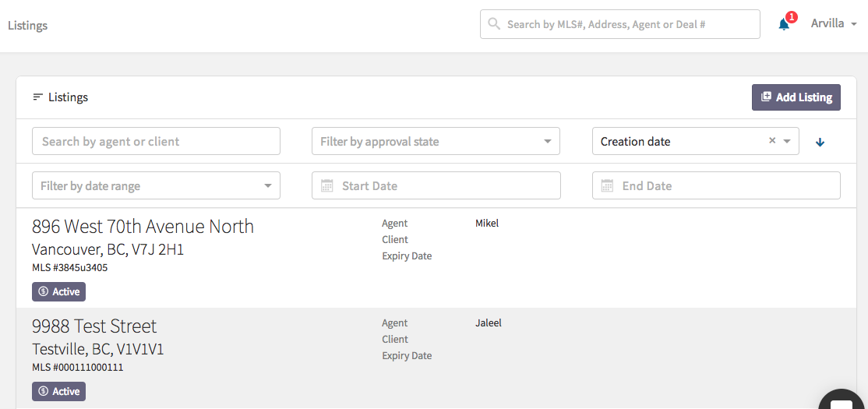868x409 pixels.
Task: Clear the Creation date sort selection
Action: point(772,141)
